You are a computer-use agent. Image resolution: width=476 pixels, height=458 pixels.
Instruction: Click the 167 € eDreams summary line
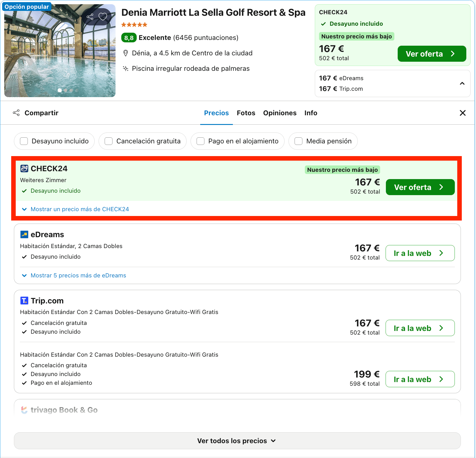pos(341,78)
